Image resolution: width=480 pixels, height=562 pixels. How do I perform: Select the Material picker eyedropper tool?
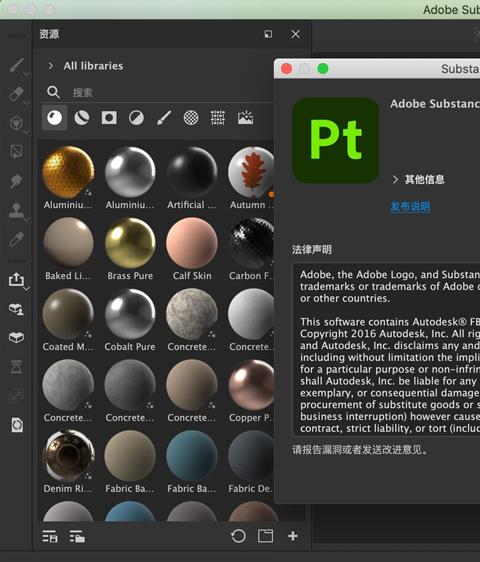(x=16, y=239)
